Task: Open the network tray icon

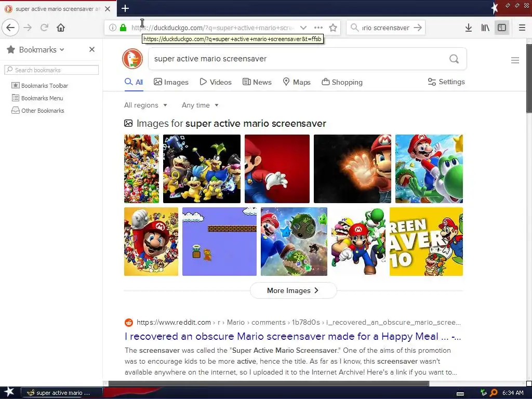Action: [484, 393]
